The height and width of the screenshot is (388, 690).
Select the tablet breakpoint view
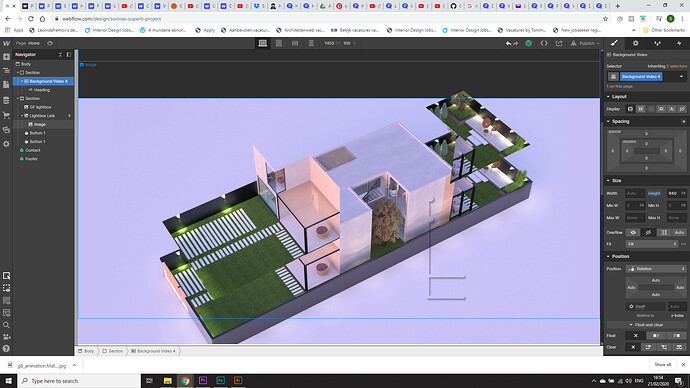click(x=279, y=43)
